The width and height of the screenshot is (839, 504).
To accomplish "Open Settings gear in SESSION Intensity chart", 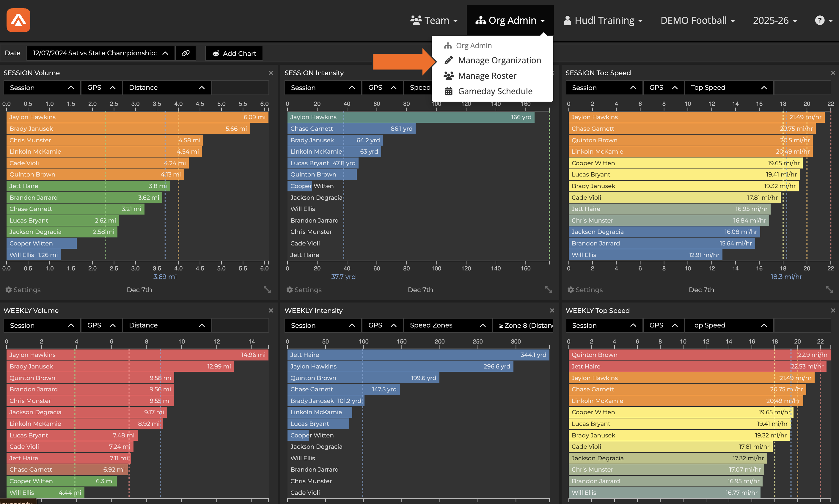I will point(304,290).
